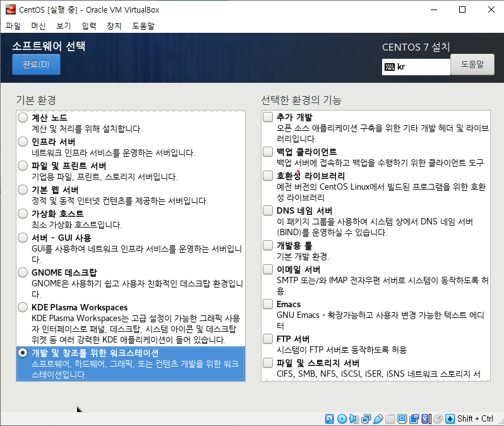Enable the 호환성 라이브러리 checkbox
The image size is (504, 426).
coord(268,176)
